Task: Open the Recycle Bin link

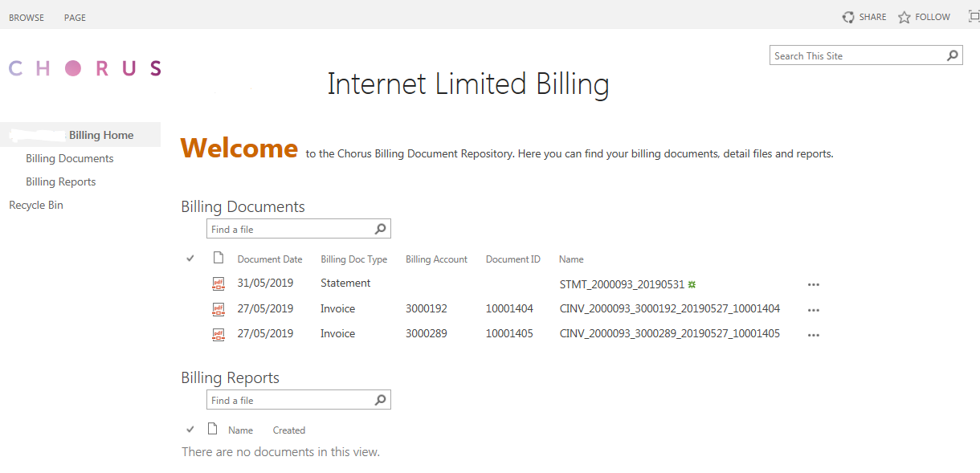Action: click(36, 205)
